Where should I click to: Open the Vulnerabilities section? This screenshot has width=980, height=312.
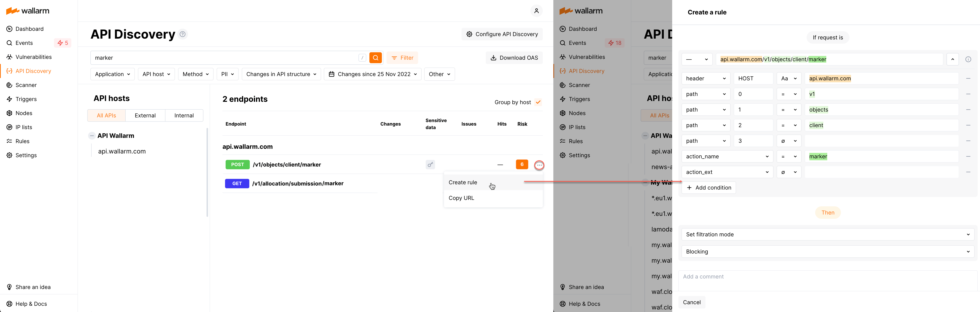point(34,57)
